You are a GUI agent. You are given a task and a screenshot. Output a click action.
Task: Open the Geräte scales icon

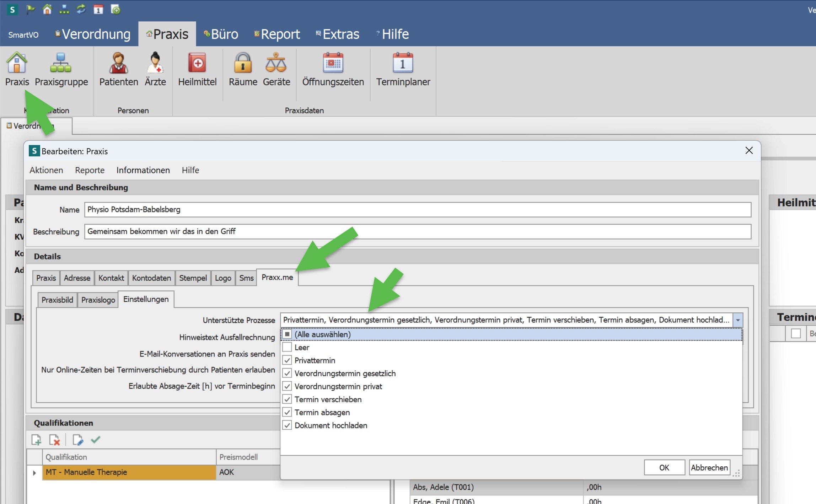click(276, 64)
